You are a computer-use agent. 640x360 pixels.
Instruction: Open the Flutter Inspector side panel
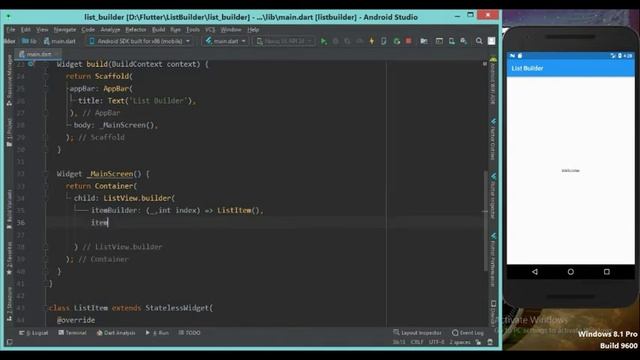click(493, 196)
